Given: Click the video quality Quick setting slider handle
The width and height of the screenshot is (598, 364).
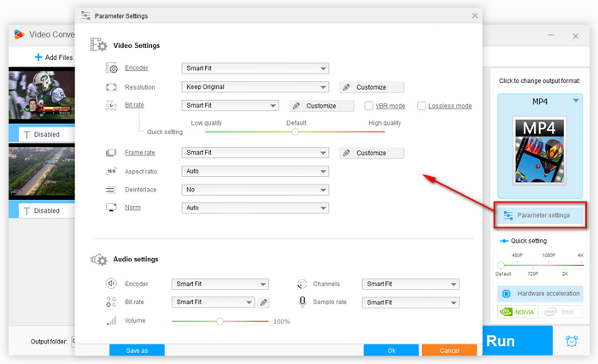Looking at the screenshot, I should point(296,132).
